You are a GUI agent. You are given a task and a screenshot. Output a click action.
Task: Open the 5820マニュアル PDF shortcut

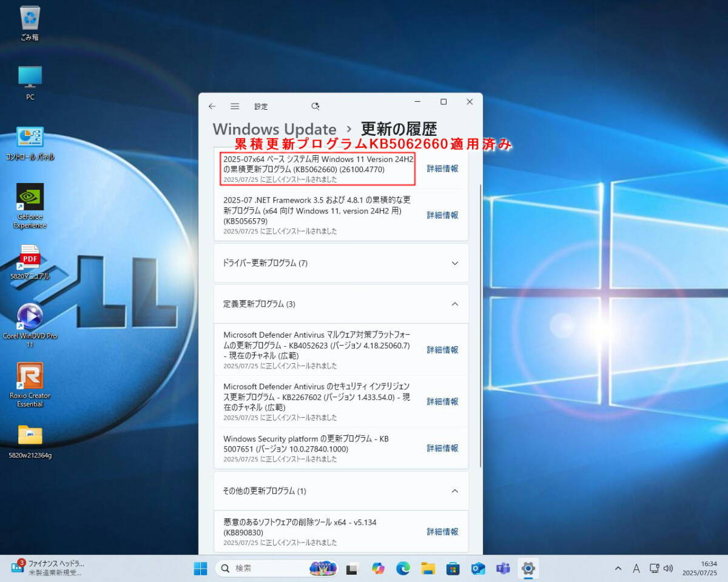[x=30, y=262]
